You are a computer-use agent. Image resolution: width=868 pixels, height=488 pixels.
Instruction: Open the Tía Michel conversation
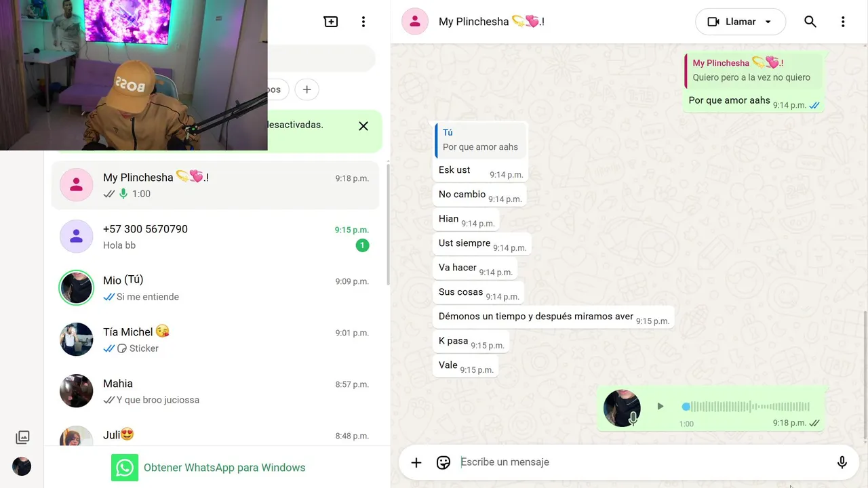coord(215,340)
